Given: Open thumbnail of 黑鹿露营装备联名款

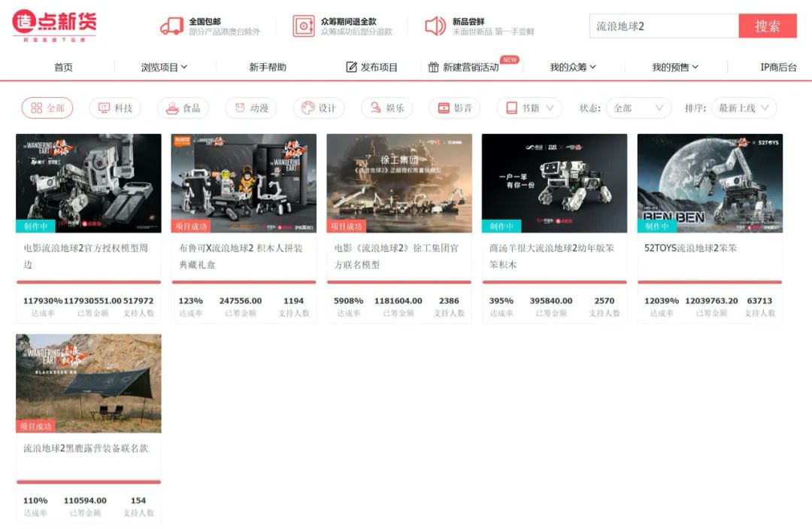Looking at the screenshot, I should pos(89,383).
